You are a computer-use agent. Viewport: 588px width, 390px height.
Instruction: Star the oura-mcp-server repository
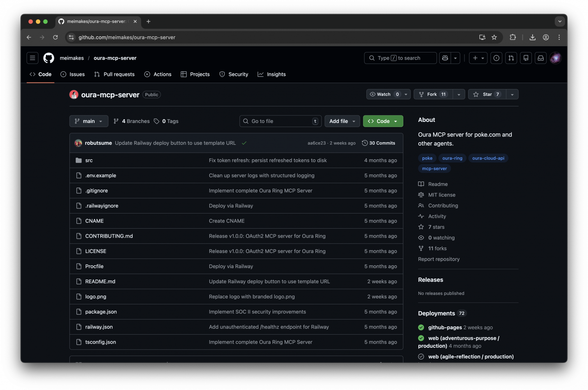487,94
